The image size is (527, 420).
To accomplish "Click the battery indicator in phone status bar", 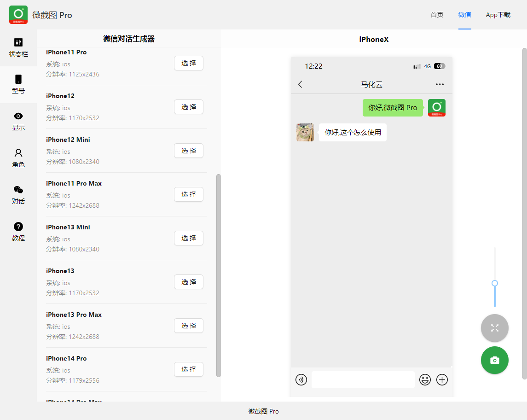I will click(x=440, y=66).
